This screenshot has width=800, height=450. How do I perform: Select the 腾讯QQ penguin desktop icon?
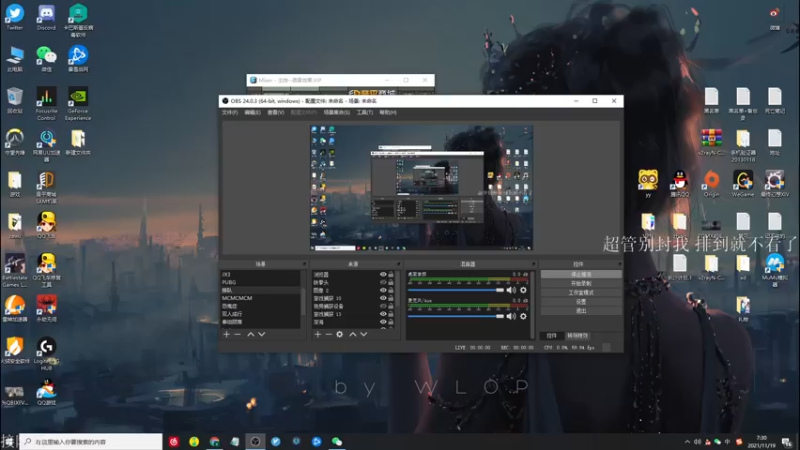(x=680, y=184)
